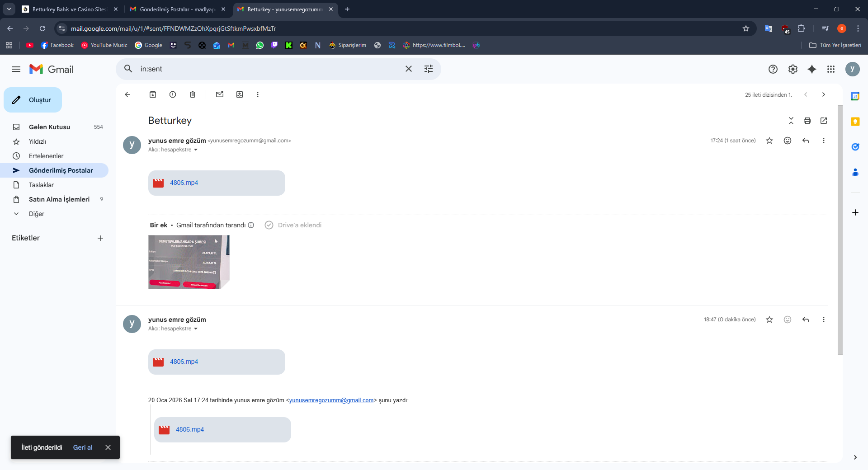Open conversation in a new window
Image resolution: width=868 pixels, height=470 pixels.
pyautogui.click(x=824, y=121)
